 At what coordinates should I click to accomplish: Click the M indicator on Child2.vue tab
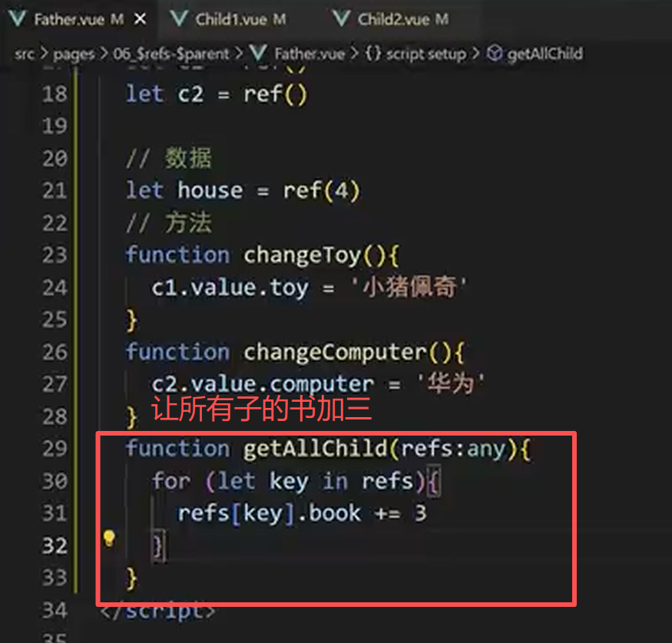[443, 17]
